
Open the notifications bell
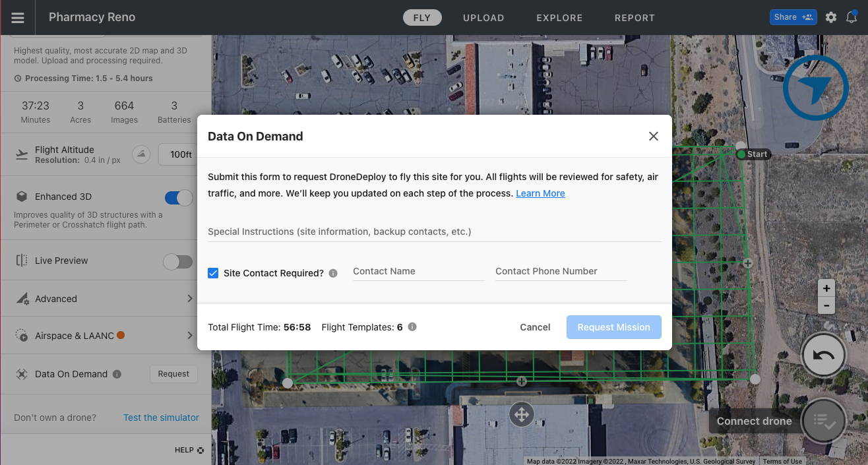[x=852, y=17]
